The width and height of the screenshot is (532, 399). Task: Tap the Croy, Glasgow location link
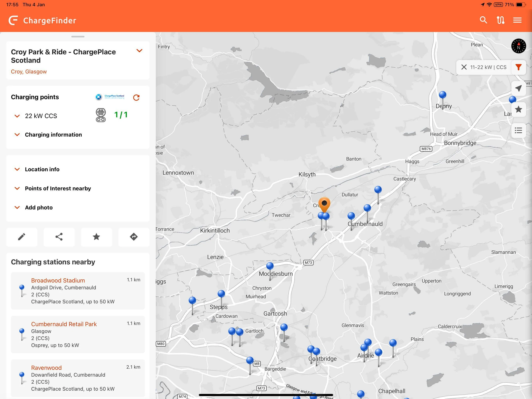29,72
